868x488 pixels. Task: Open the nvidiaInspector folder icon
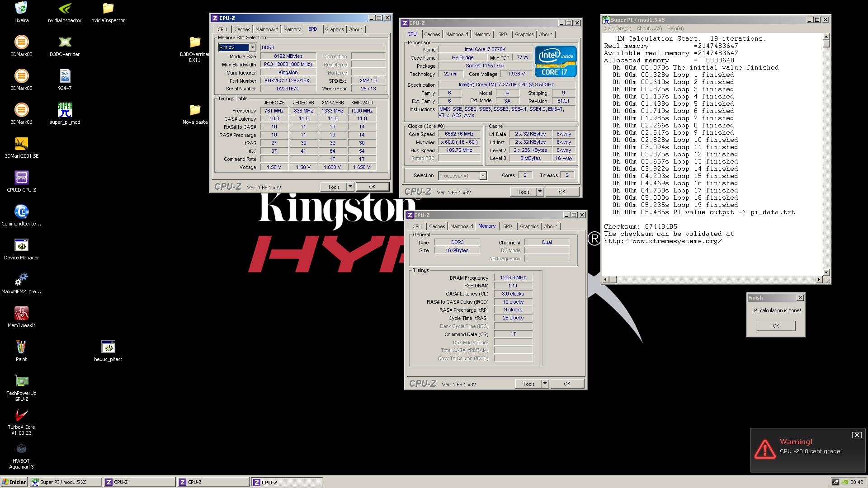(108, 12)
